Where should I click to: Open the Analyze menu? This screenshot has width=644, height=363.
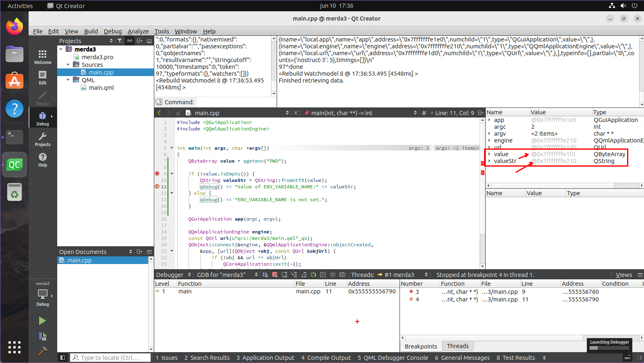(138, 31)
